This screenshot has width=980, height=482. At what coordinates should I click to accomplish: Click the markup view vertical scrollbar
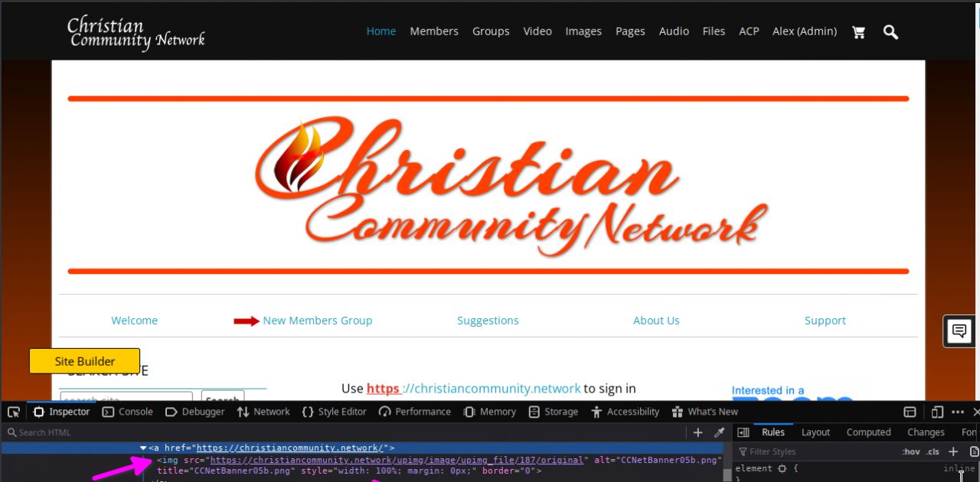tap(727, 461)
